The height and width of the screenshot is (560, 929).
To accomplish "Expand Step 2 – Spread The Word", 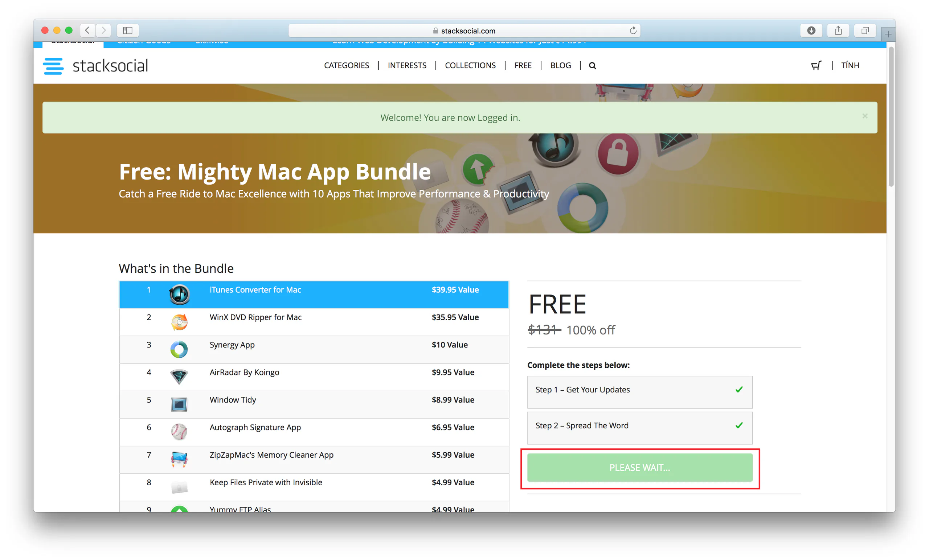I will click(x=639, y=427).
